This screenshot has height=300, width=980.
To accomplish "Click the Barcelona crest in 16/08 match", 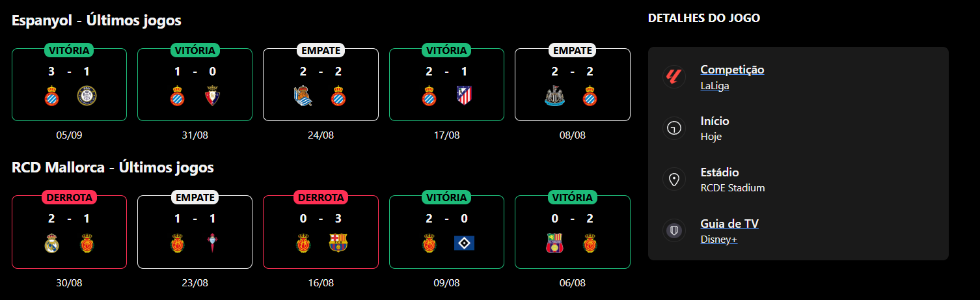I will click(x=338, y=243).
